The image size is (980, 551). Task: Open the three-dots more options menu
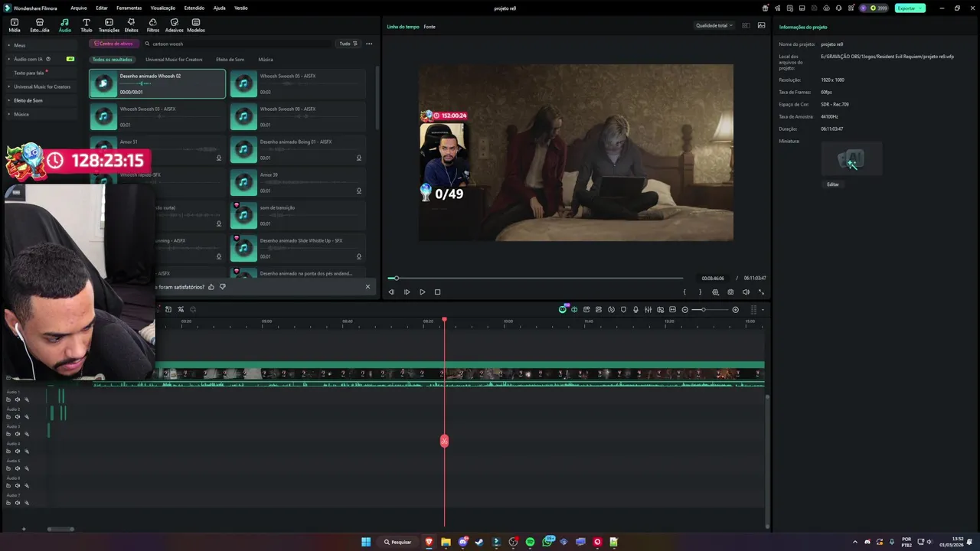coord(369,44)
